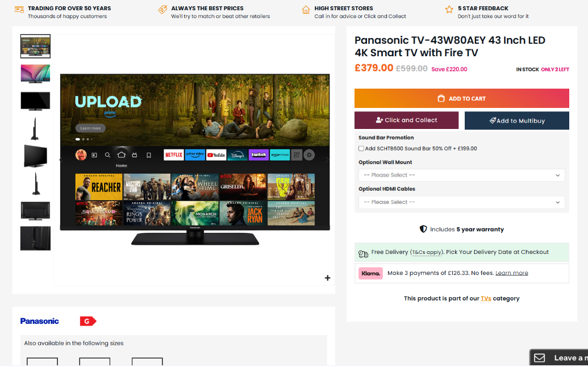Click the Includes 5 year warranty text

[467, 230]
